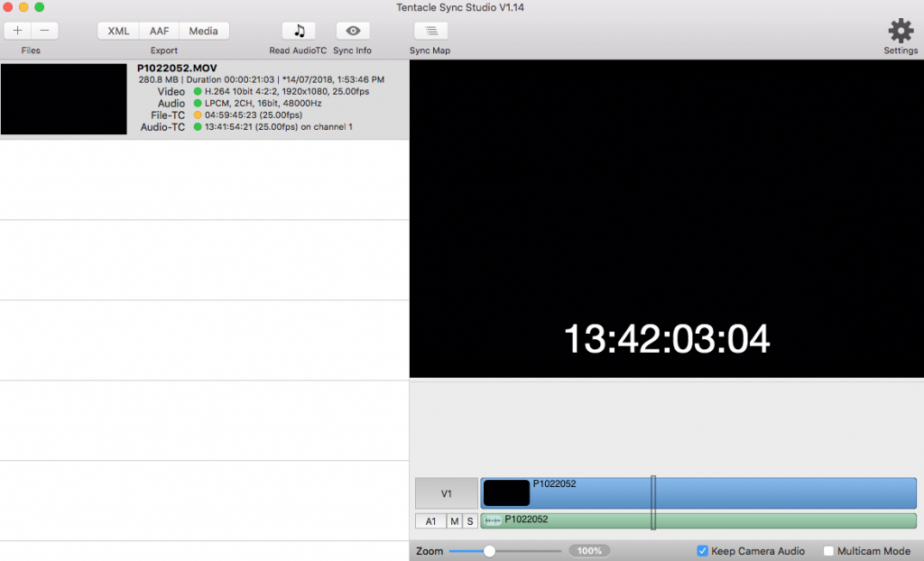Mute track A1 with the M button
924x561 pixels.
(455, 521)
